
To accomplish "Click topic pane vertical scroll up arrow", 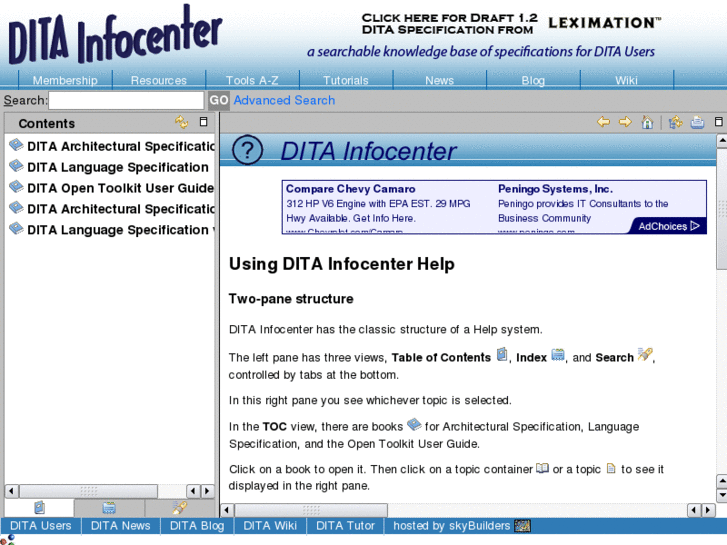I will click(x=721, y=141).
